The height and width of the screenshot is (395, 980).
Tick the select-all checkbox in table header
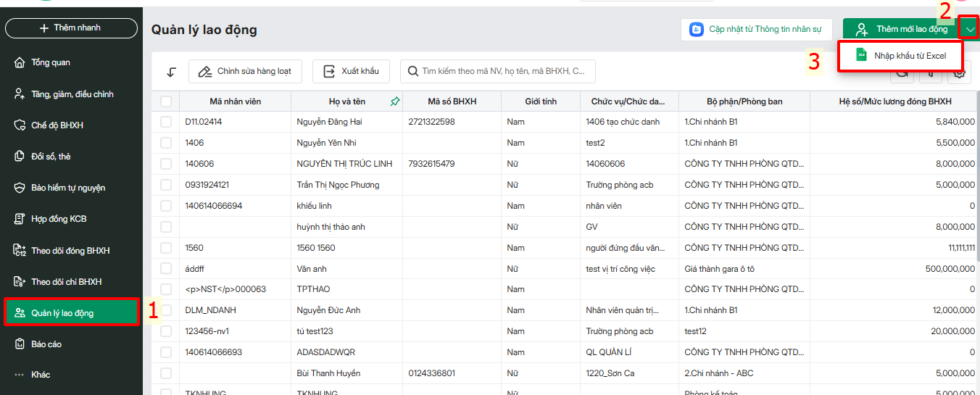coord(166,101)
